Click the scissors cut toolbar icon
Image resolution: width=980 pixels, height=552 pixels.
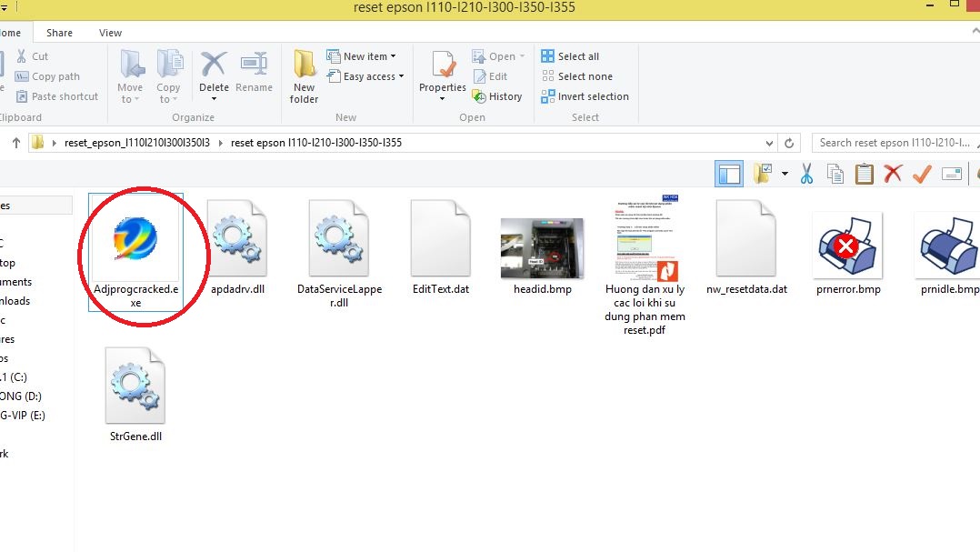coord(806,174)
